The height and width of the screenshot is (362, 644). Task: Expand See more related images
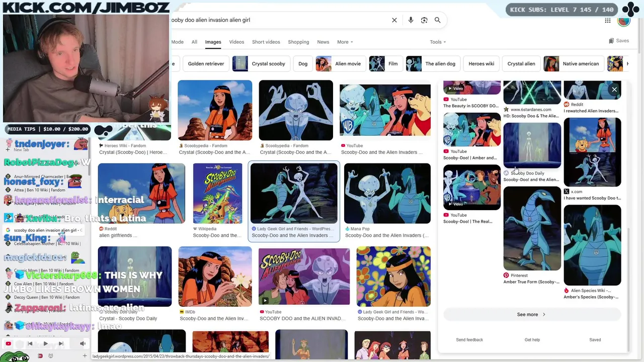[532, 315]
